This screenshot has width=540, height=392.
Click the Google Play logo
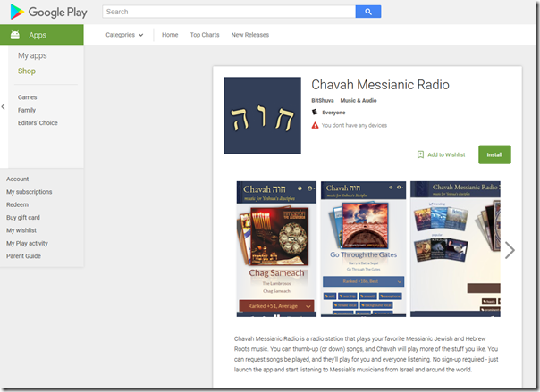(48, 12)
